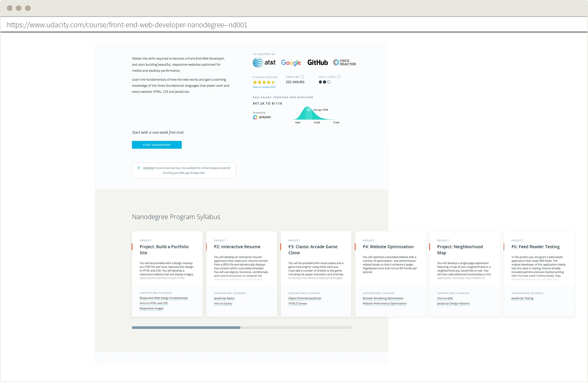Select P3: Classic Arcade Game Clone card title
This screenshot has width=588, height=382.
[313, 250]
